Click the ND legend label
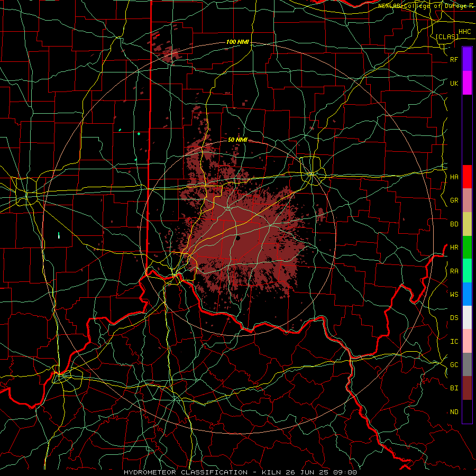The image size is (476, 476). point(454,411)
